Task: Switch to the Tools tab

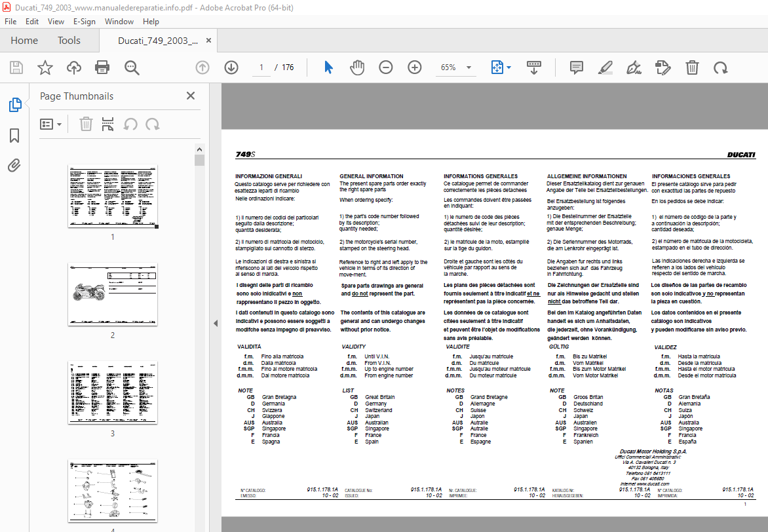Action: (x=69, y=40)
